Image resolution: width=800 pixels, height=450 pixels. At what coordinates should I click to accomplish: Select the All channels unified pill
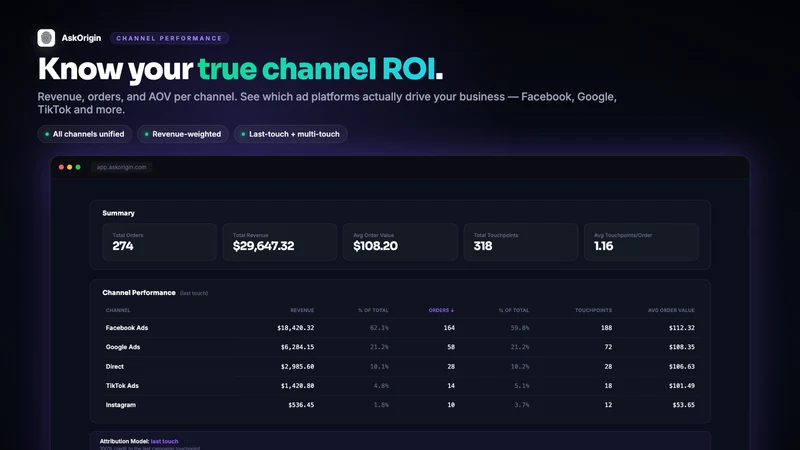[85, 134]
